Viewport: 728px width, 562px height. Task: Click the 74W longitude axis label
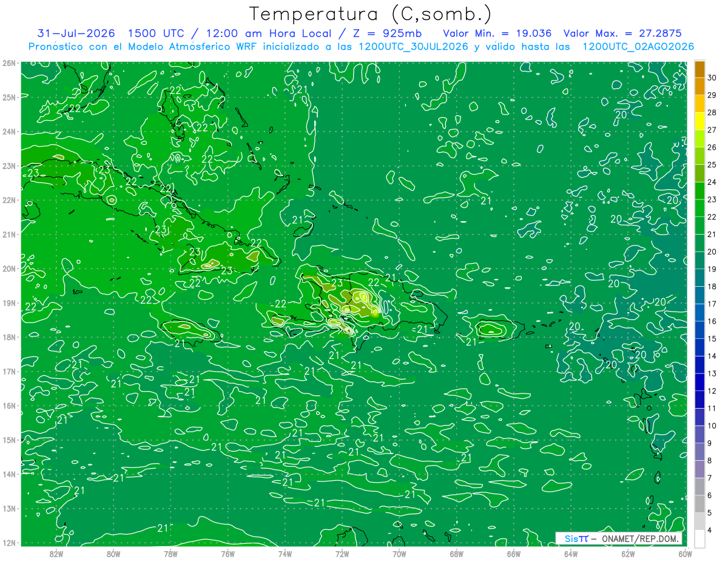[285, 554]
